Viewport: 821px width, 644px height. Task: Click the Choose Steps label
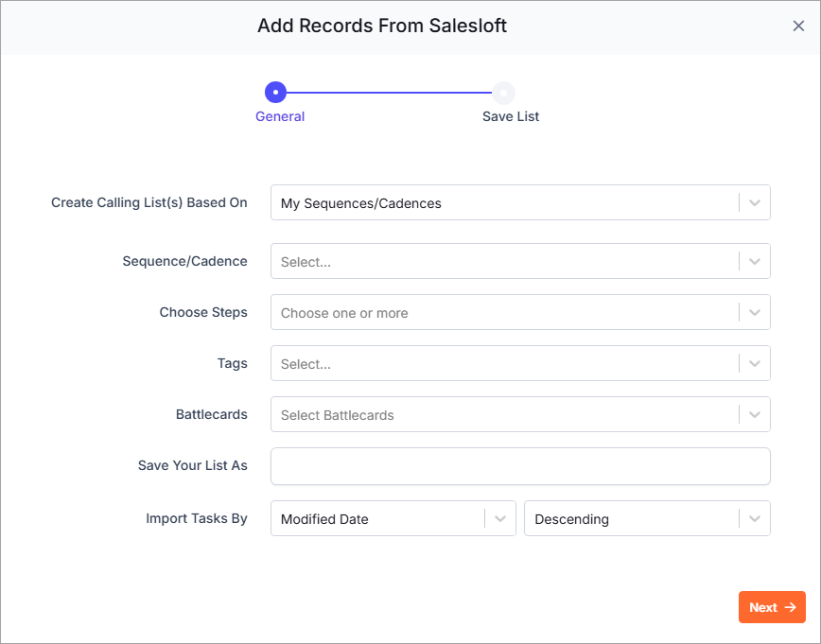[203, 312]
